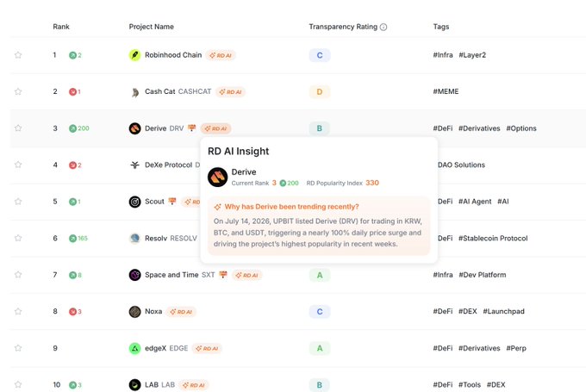Click the LAB logo icon
586x392 pixels.
135,384
